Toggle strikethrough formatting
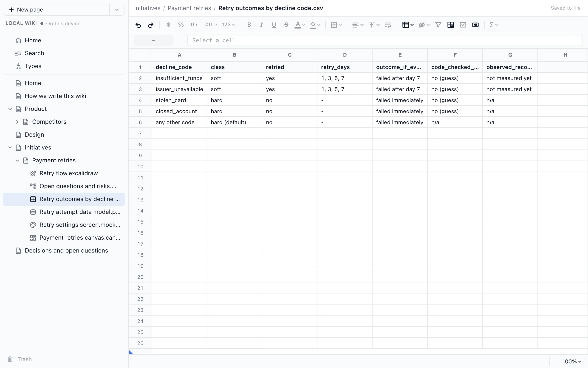588x368 pixels. (286, 25)
